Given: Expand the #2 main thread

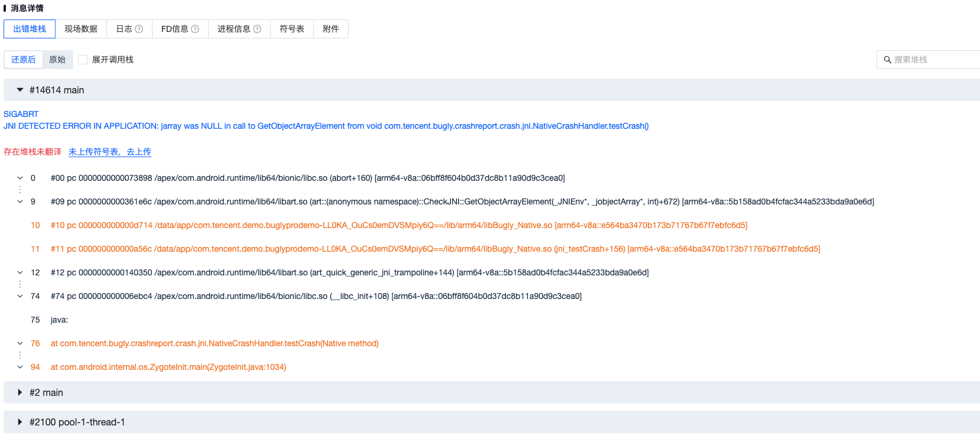Looking at the screenshot, I should point(20,392).
